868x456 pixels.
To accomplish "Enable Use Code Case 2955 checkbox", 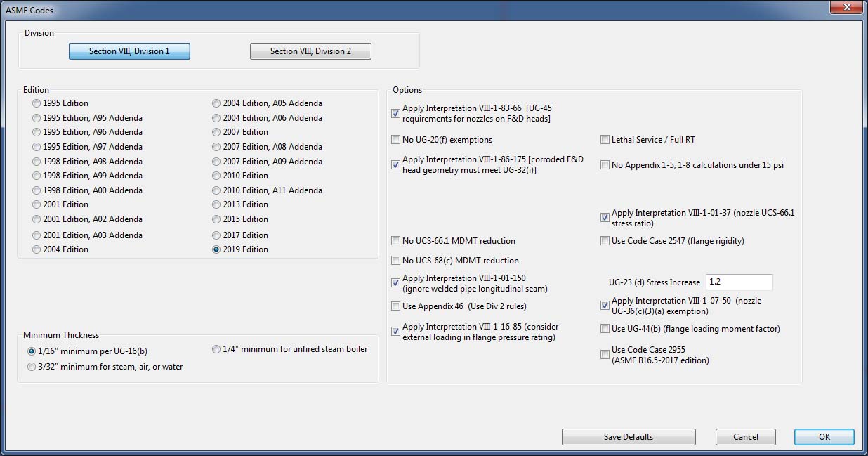I will [x=605, y=355].
